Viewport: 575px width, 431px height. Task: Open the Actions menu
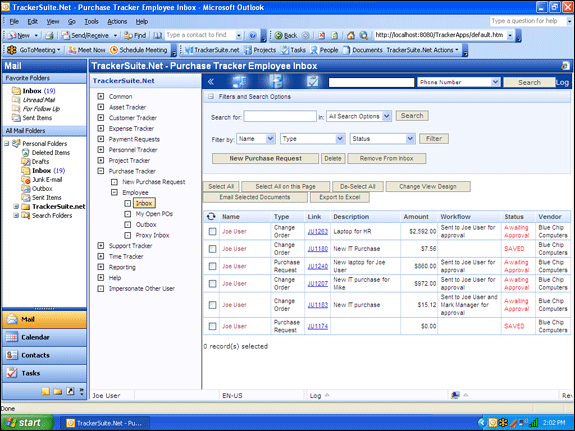coord(117,21)
